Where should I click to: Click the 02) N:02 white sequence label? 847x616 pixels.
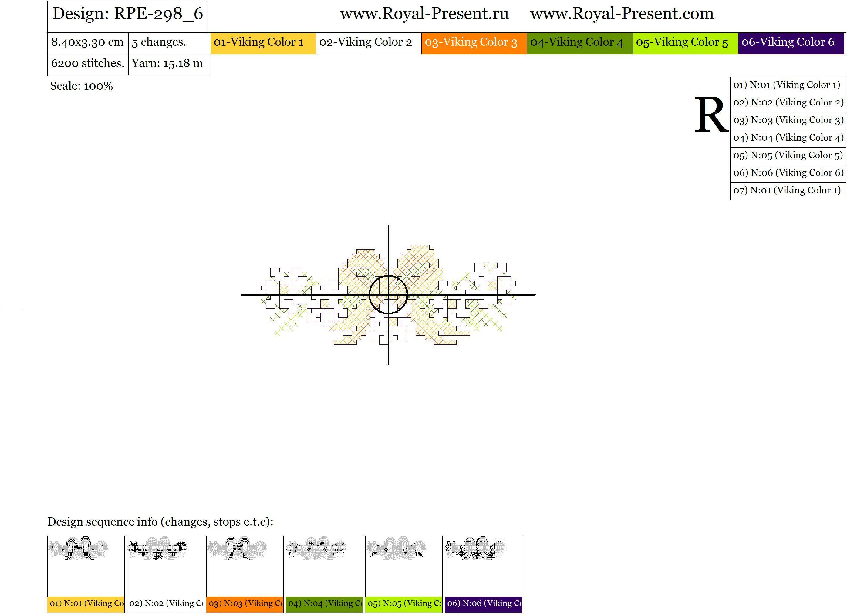(x=165, y=604)
